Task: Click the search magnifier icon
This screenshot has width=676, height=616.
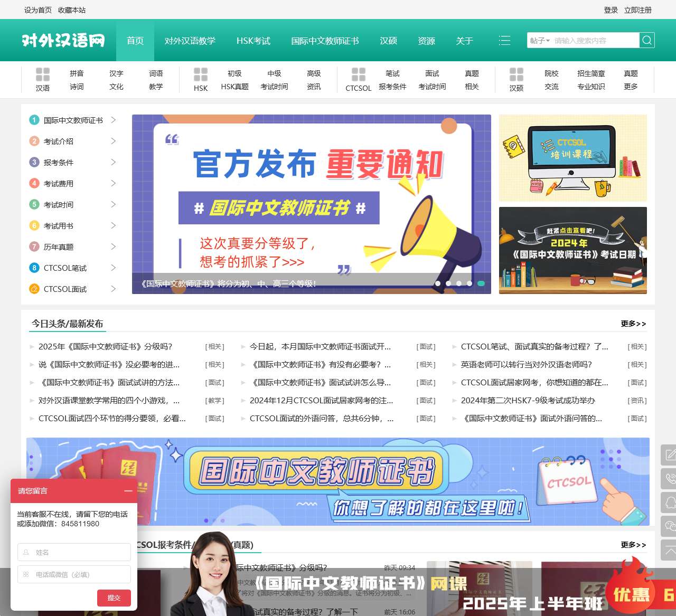Action: tap(647, 40)
